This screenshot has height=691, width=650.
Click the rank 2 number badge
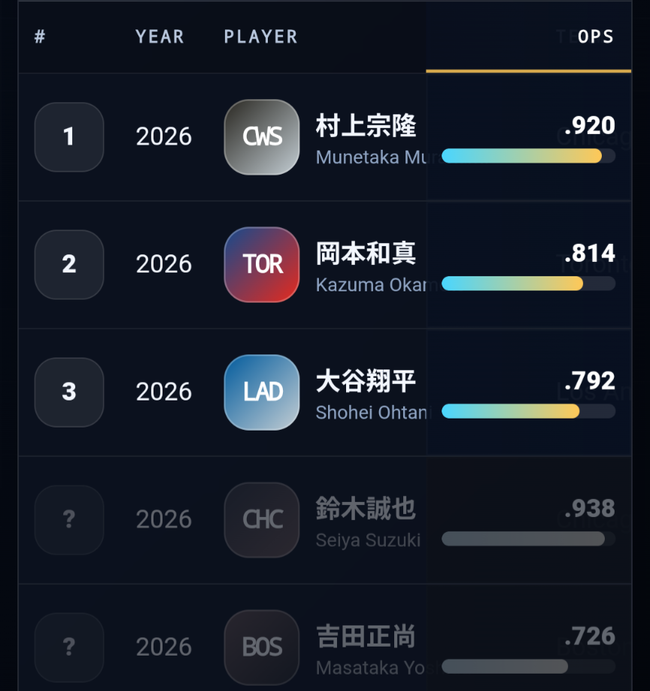click(x=69, y=264)
